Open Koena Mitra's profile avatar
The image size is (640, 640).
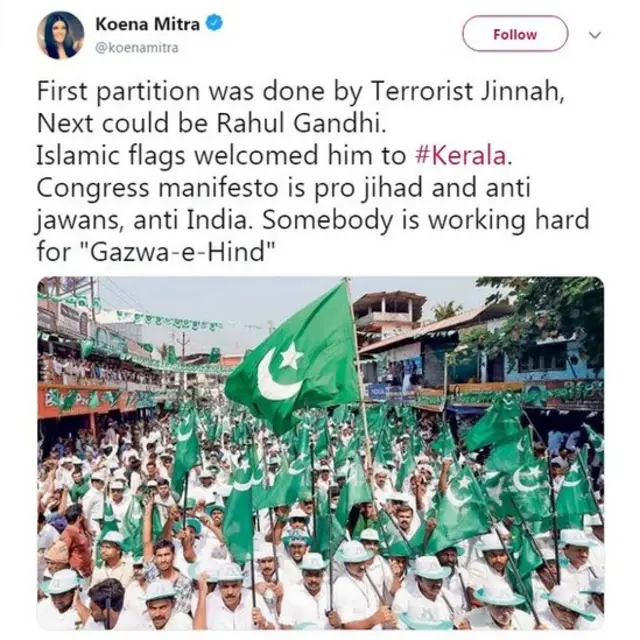coord(60,35)
